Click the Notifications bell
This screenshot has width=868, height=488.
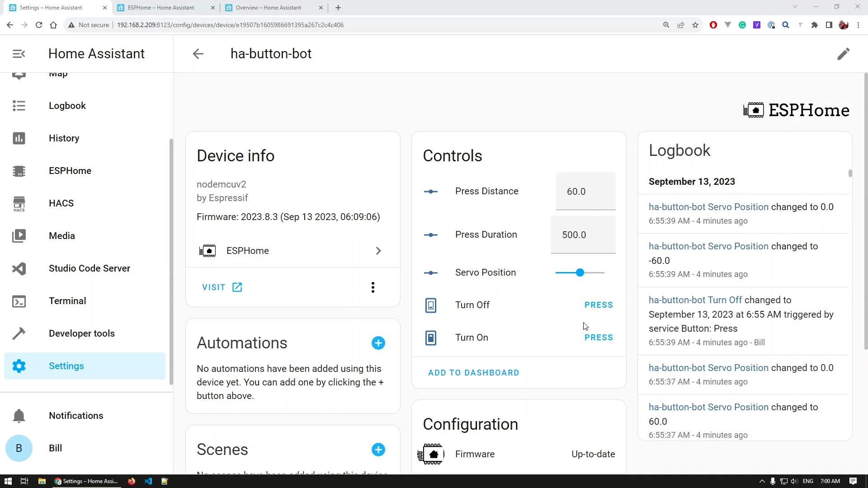[19, 416]
